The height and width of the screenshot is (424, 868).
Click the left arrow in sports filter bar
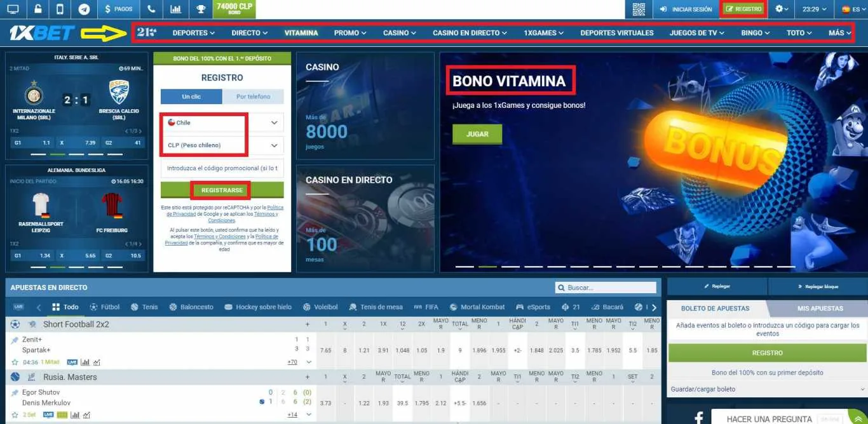tap(39, 307)
